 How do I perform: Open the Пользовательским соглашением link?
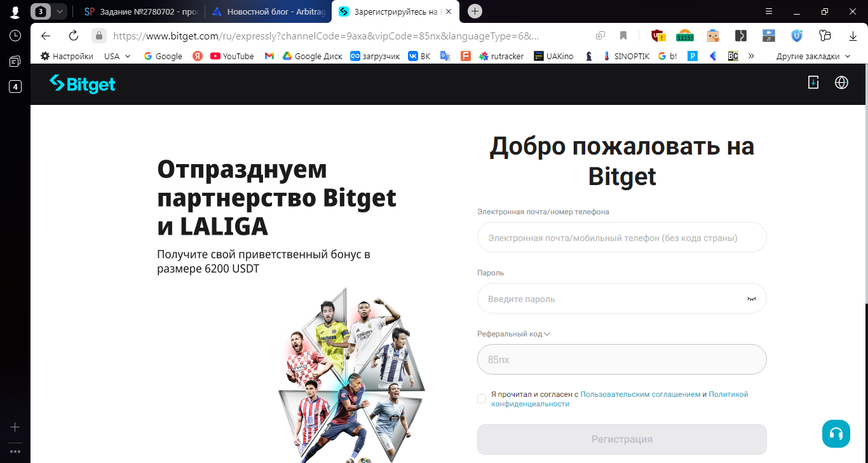coord(640,394)
